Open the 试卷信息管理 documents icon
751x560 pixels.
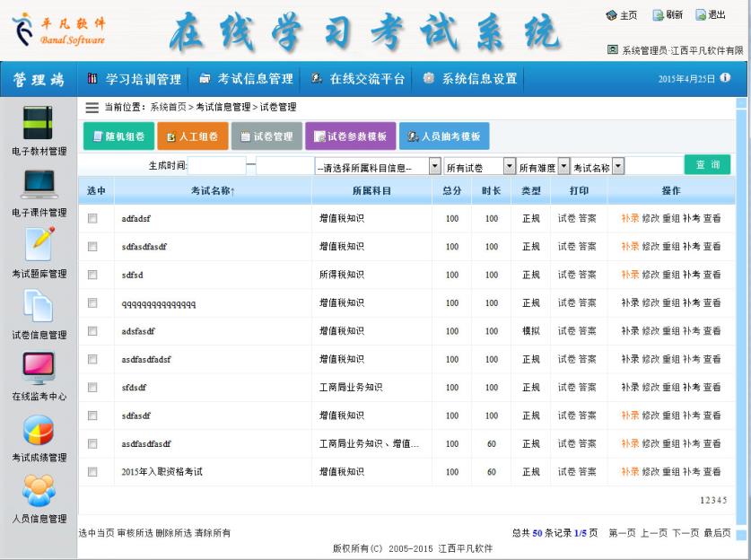point(38,306)
